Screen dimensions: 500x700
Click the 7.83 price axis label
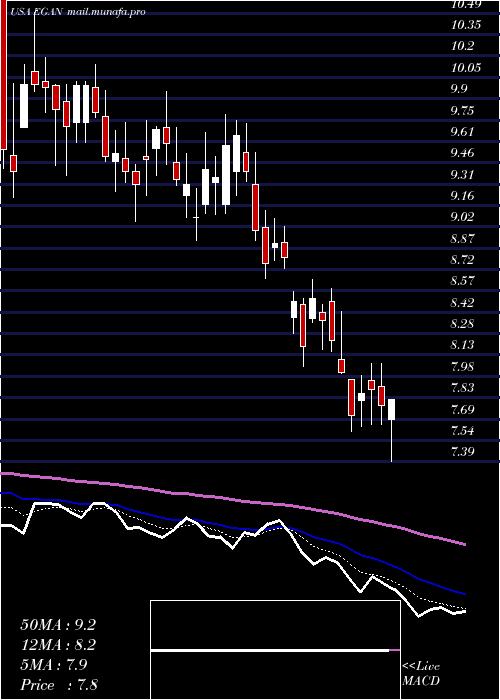coord(462,388)
